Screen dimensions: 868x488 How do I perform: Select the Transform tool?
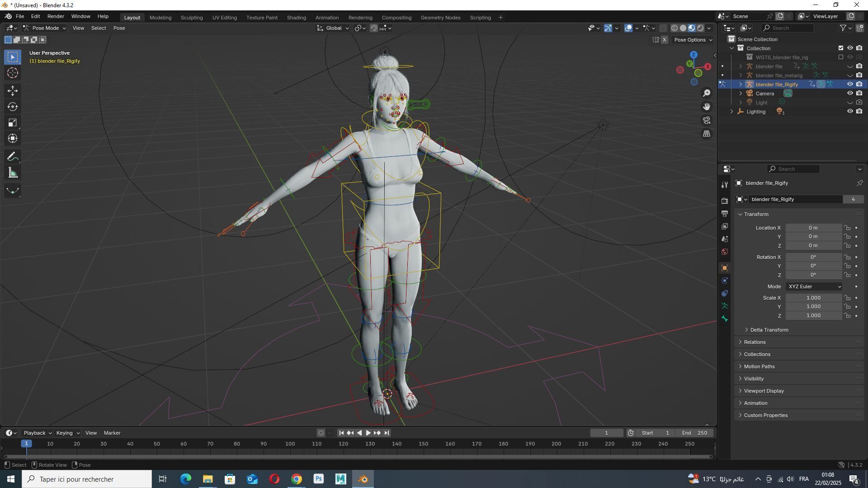(x=13, y=139)
